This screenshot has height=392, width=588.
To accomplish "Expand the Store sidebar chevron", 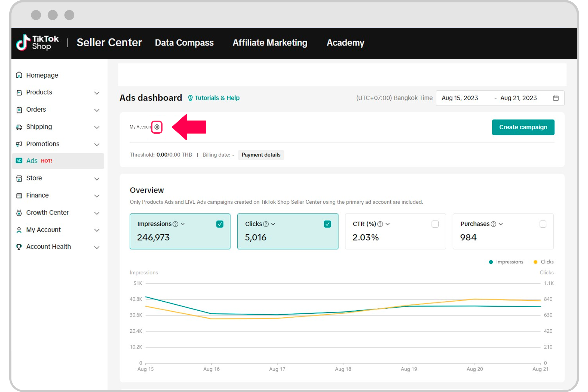I will point(97,179).
